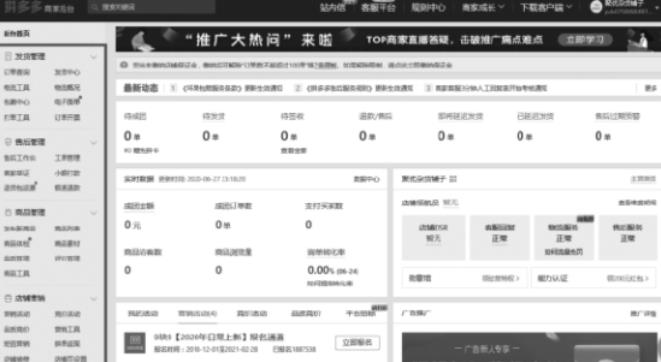Open 订单开票 in the sidebar
Screen dimensions: 661x362
click(67, 117)
